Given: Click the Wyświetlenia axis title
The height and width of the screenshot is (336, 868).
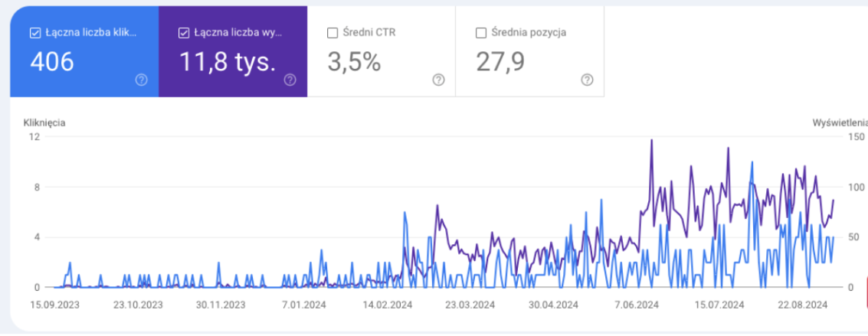Looking at the screenshot, I should pos(840,122).
